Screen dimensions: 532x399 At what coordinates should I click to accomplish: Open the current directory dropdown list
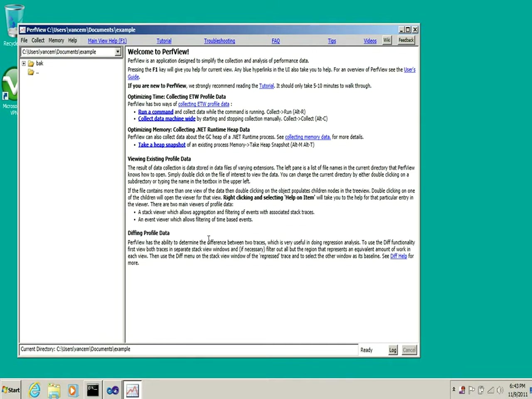tap(118, 52)
